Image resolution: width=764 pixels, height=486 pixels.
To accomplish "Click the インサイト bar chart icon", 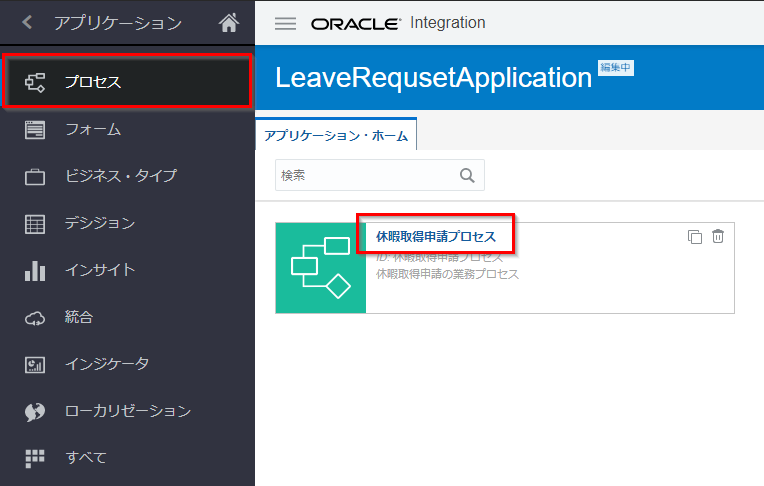I will click(x=35, y=271).
